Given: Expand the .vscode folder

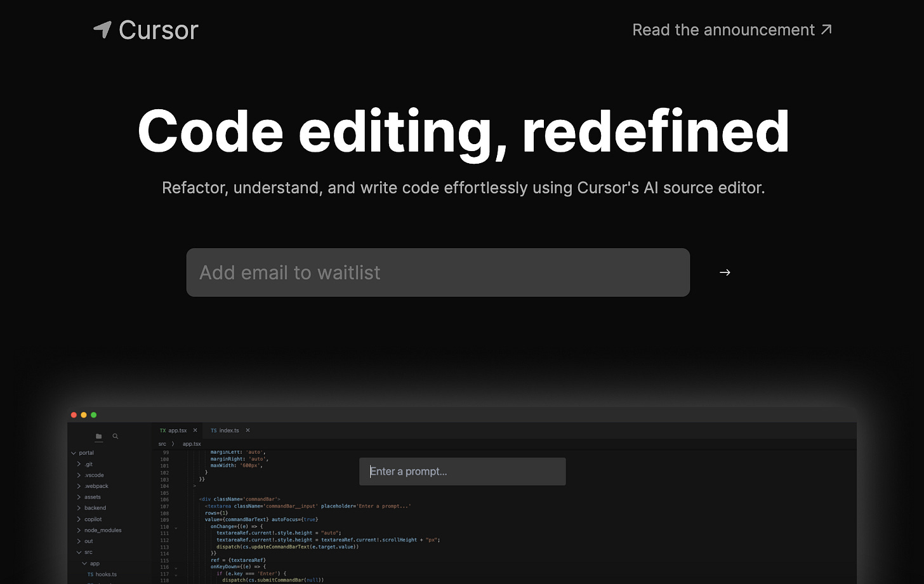Looking at the screenshot, I should point(91,475).
